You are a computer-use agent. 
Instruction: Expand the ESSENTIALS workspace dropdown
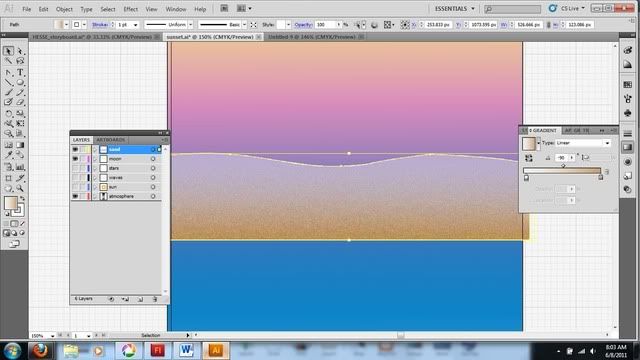pyautogui.click(x=455, y=9)
